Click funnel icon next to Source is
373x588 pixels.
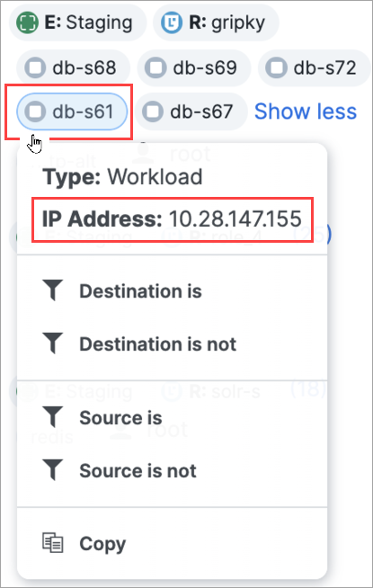pos(52,417)
